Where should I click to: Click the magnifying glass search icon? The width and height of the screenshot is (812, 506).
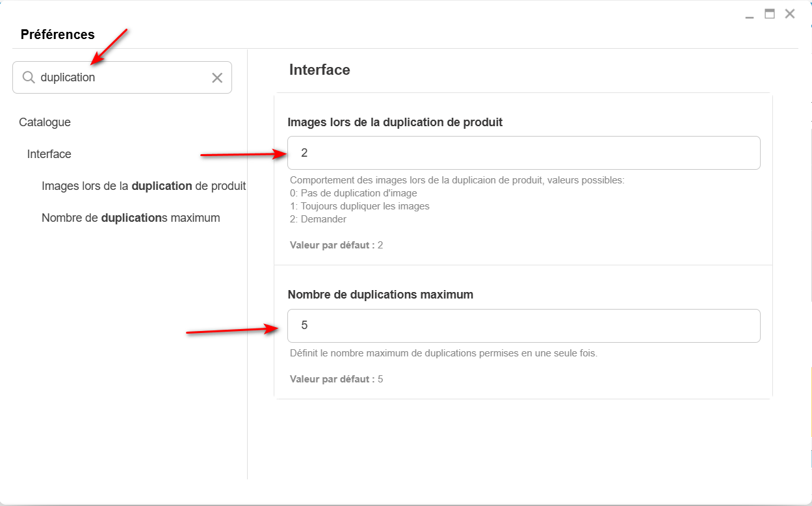pyautogui.click(x=28, y=77)
